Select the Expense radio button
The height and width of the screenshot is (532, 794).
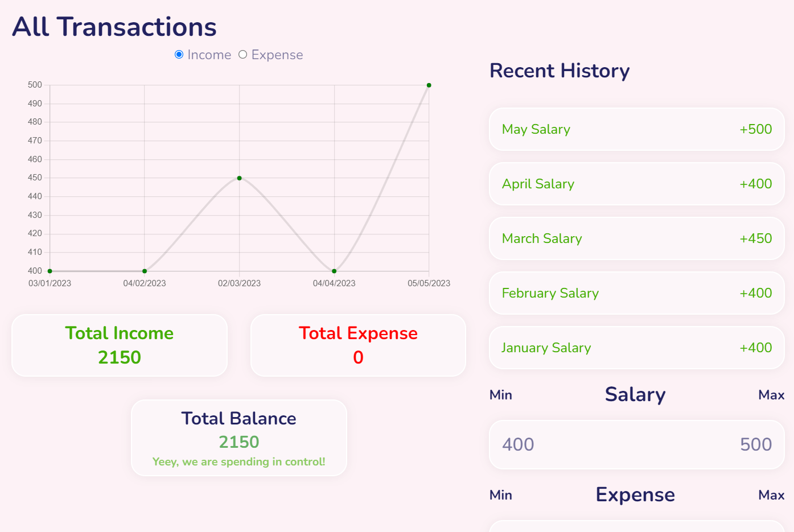coord(243,54)
